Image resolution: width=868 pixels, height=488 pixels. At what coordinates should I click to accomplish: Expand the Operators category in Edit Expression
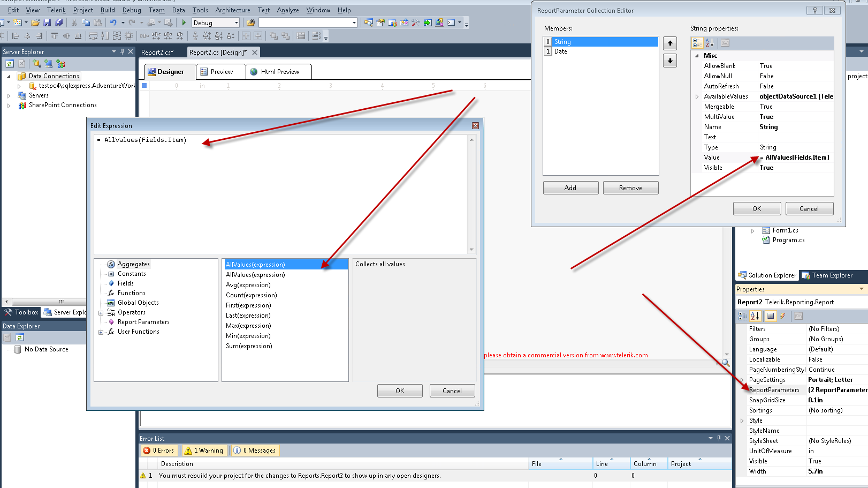pyautogui.click(x=101, y=313)
